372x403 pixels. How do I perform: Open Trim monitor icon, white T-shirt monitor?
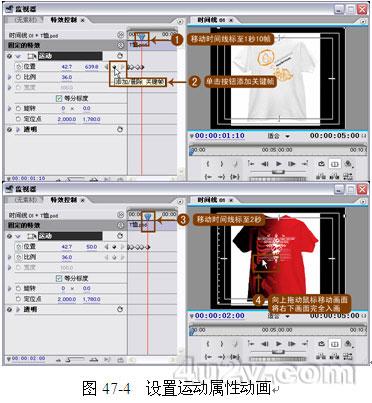coord(348,176)
